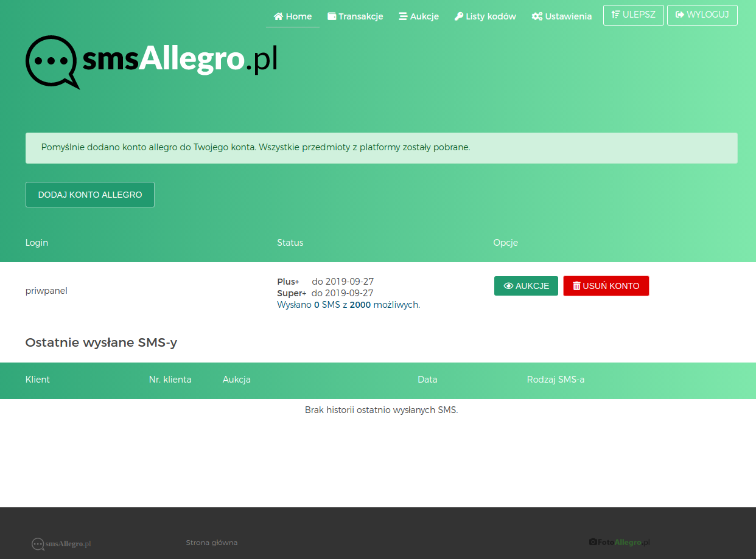Open the FotoAllegro.pl footer logo link
Screen dimensions: 756x559
(620, 542)
